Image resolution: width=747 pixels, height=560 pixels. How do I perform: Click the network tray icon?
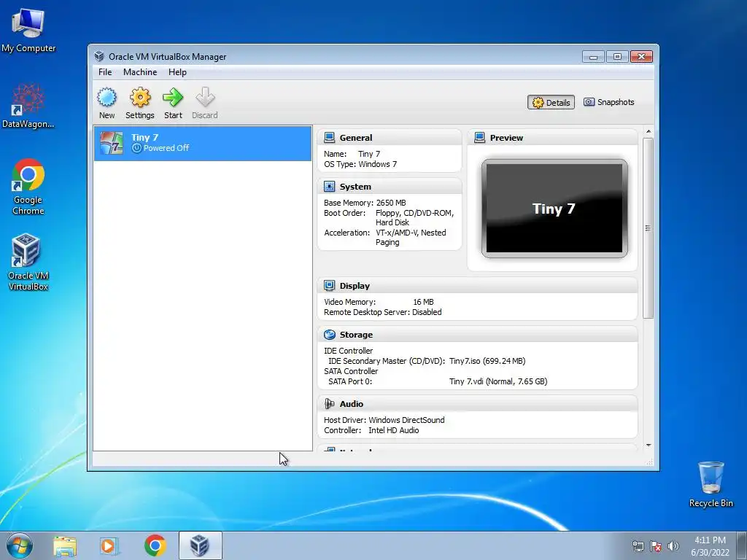coord(638,546)
